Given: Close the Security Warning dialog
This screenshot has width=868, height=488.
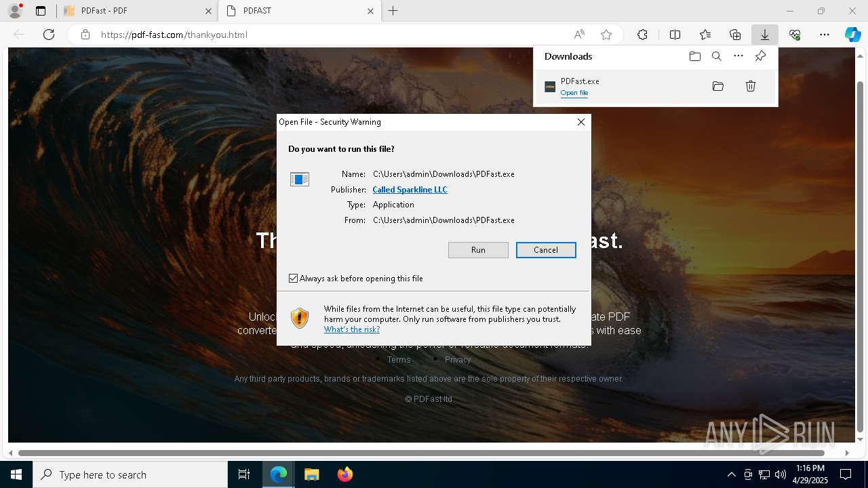Looking at the screenshot, I should [x=580, y=122].
